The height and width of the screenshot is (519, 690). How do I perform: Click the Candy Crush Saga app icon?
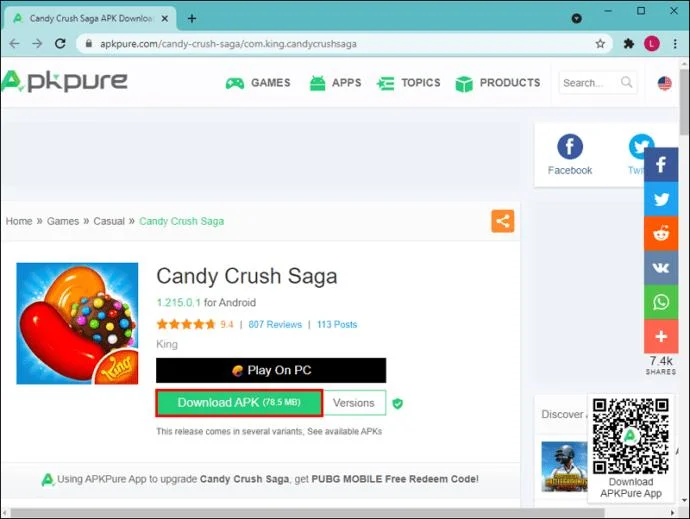point(77,324)
